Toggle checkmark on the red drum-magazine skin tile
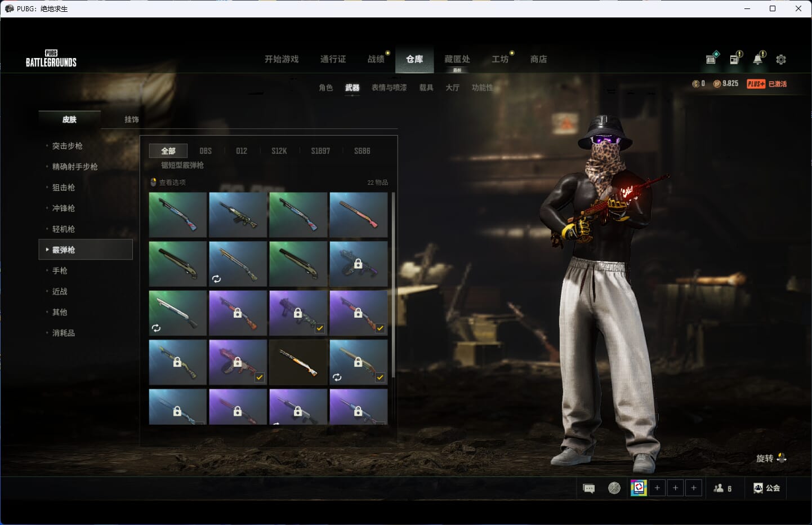812x525 pixels. [260, 377]
